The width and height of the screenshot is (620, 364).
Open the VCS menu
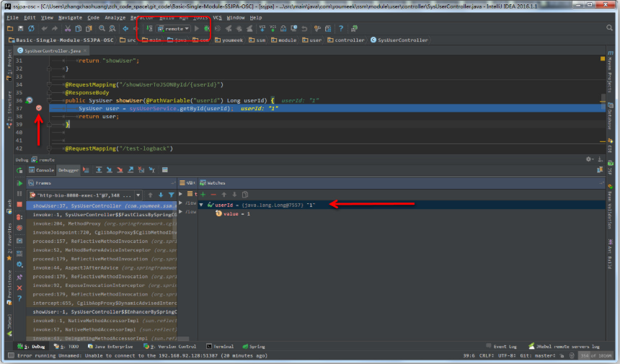click(217, 18)
